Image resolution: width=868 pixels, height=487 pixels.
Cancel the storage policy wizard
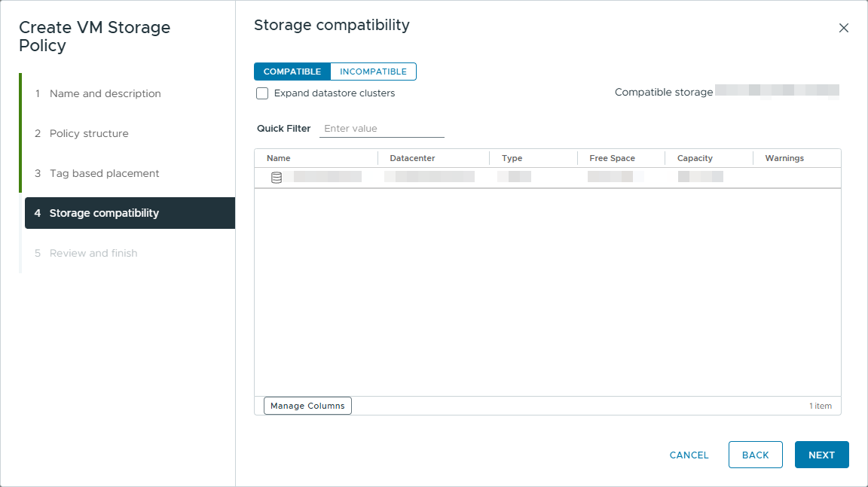(689, 455)
